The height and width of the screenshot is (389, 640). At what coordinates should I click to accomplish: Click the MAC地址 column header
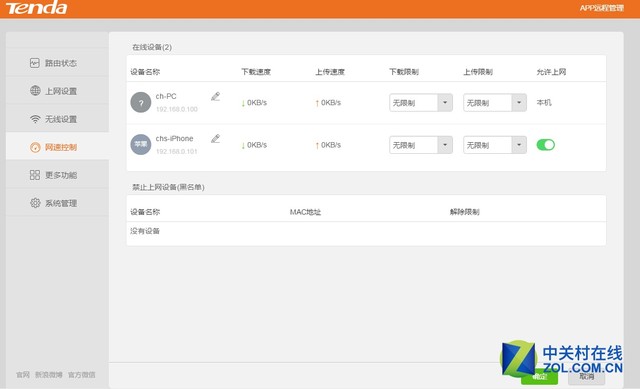click(305, 212)
